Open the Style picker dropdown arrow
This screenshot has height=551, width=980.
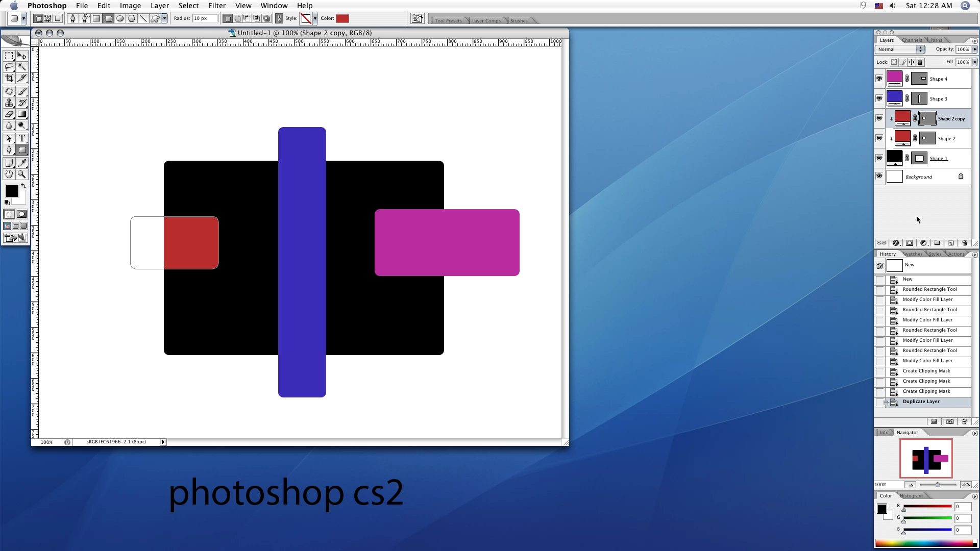coord(315,18)
